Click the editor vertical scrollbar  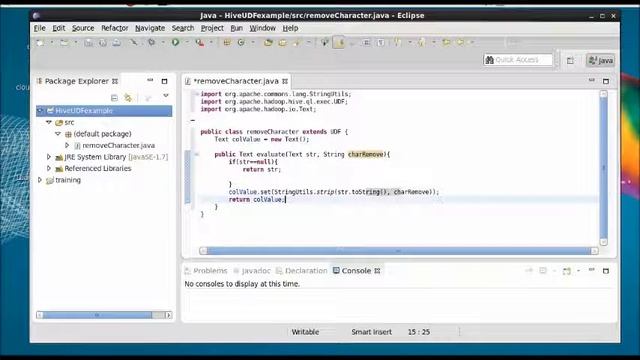coord(604,168)
